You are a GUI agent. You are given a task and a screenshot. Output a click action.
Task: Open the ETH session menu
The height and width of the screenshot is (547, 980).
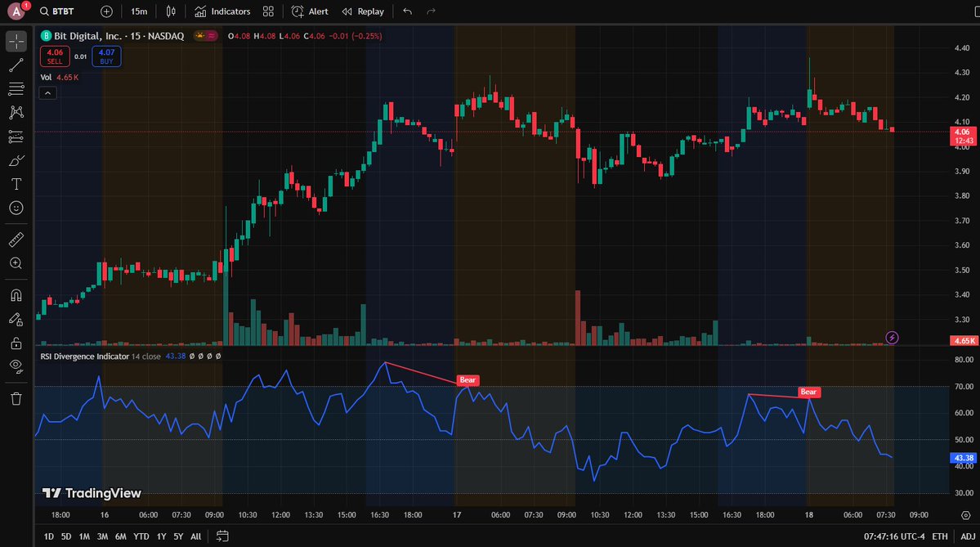coord(939,536)
